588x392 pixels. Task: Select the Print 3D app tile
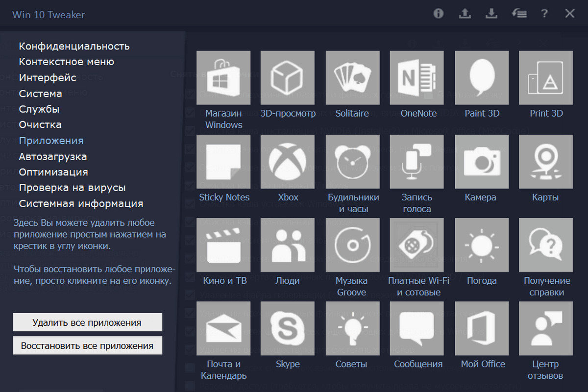coord(546,78)
